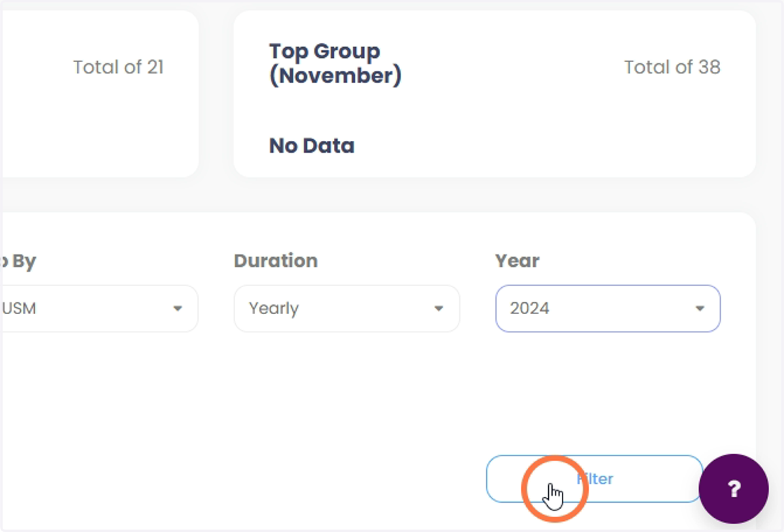Click the caret arrow in the Duration field
The height and width of the screenshot is (532, 784).
[x=439, y=309]
